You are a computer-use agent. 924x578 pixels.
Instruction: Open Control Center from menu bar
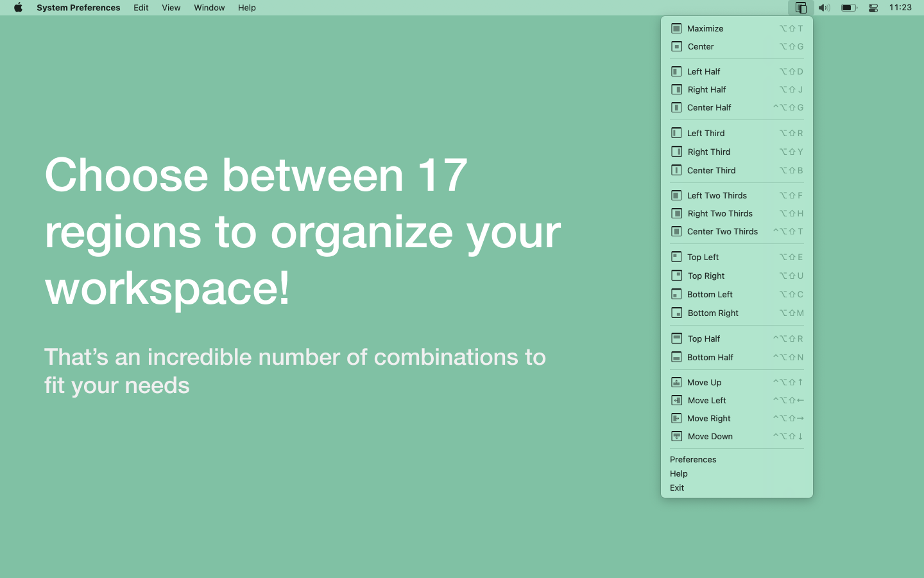(x=873, y=8)
